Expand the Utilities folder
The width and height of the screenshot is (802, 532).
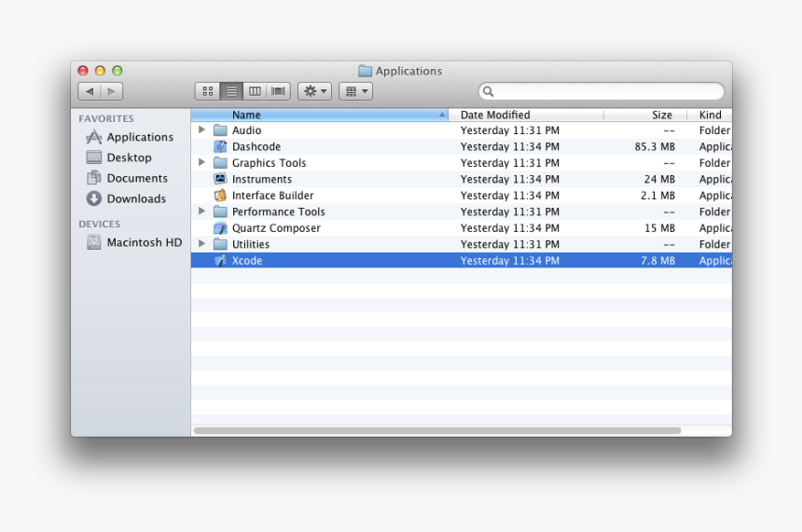[202, 244]
